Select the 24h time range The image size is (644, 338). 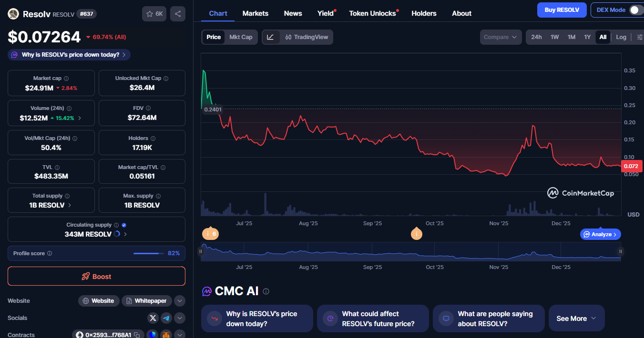[x=536, y=37]
